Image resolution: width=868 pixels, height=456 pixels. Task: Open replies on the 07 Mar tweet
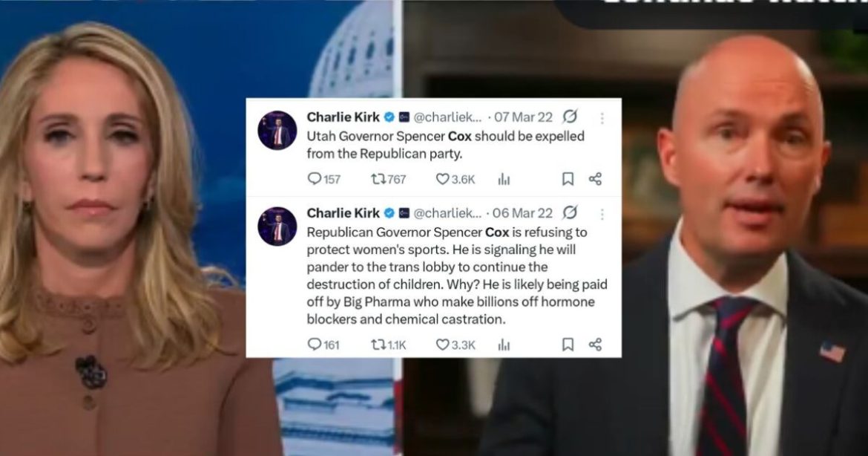(324, 179)
